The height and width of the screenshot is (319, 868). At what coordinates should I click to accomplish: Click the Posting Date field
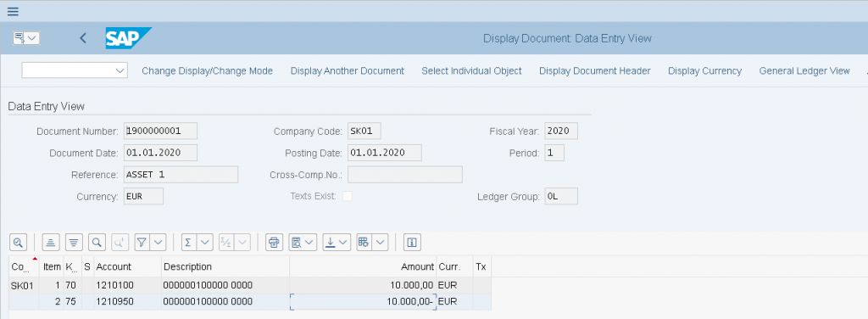(385, 153)
